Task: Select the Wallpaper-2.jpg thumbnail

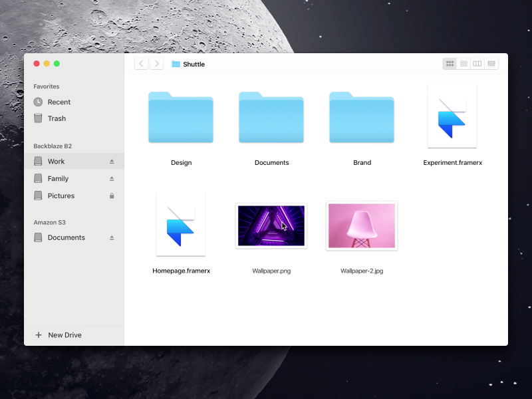Action: 362,225
